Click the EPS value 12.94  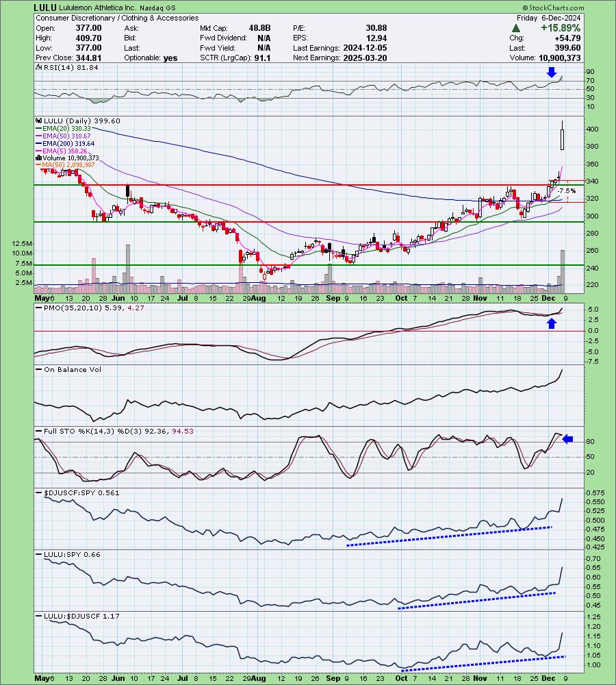pyautogui.click(x=376, y=38)
